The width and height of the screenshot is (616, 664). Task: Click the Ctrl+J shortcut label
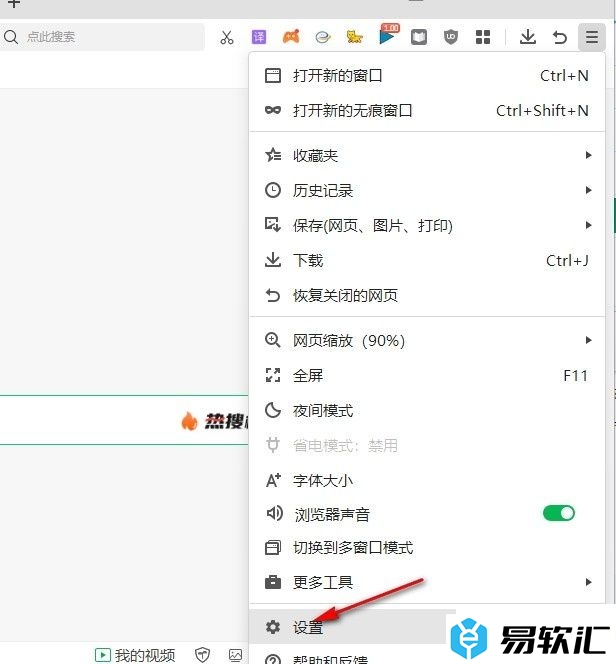tap(567, 260)
